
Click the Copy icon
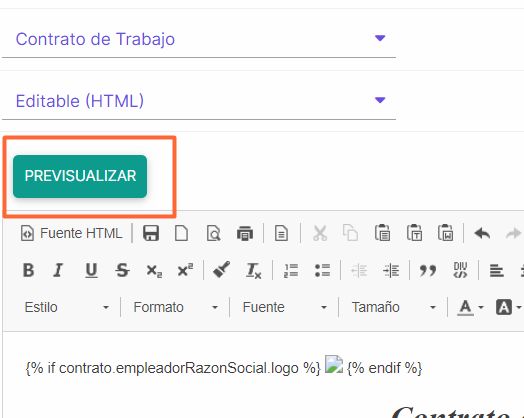pyautogui.click(x=351, y=233)
